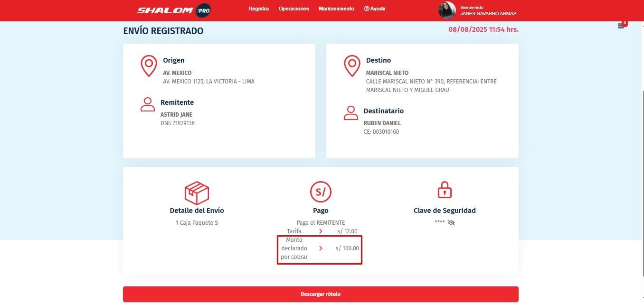Open the Mantenimiento menu

coord(336,9)
